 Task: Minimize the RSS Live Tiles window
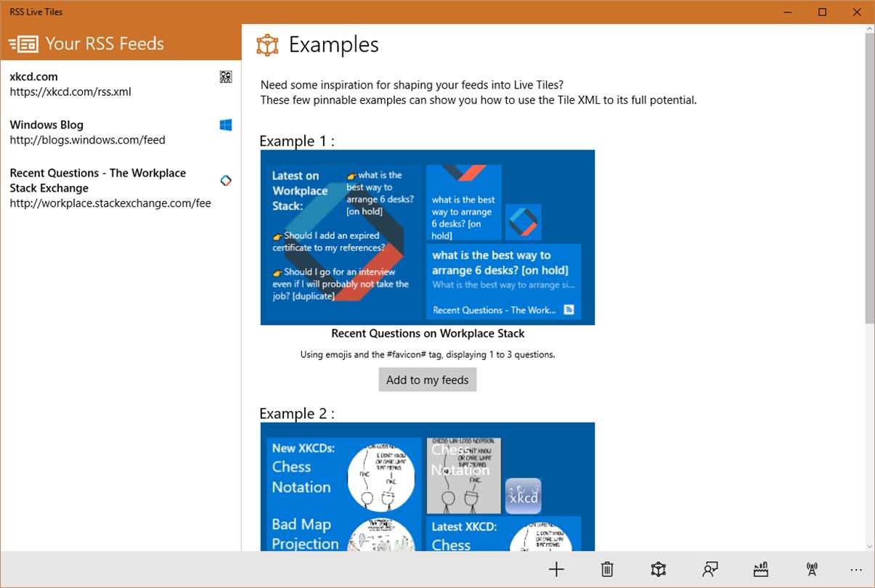[x=789, y=12]
